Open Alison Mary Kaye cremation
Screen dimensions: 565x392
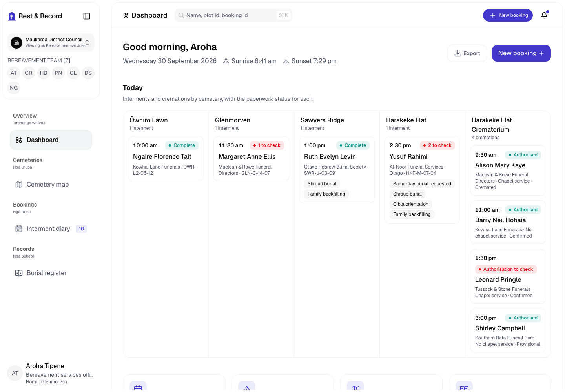click(508, 171)
